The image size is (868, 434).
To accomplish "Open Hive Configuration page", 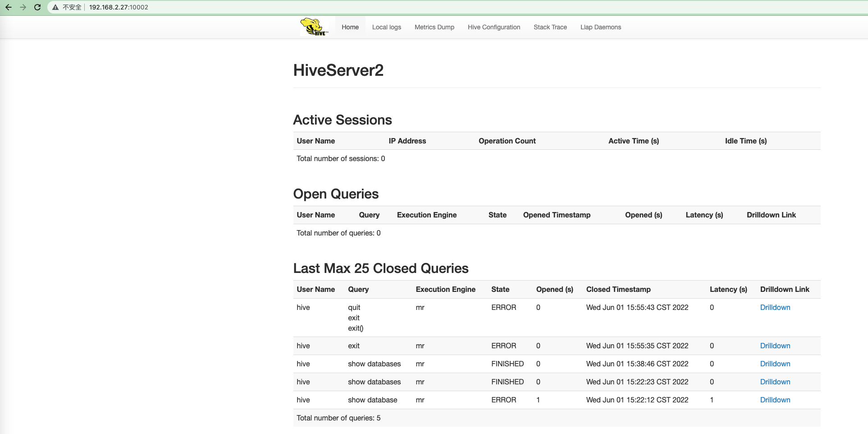I will [x=494, y=27].
